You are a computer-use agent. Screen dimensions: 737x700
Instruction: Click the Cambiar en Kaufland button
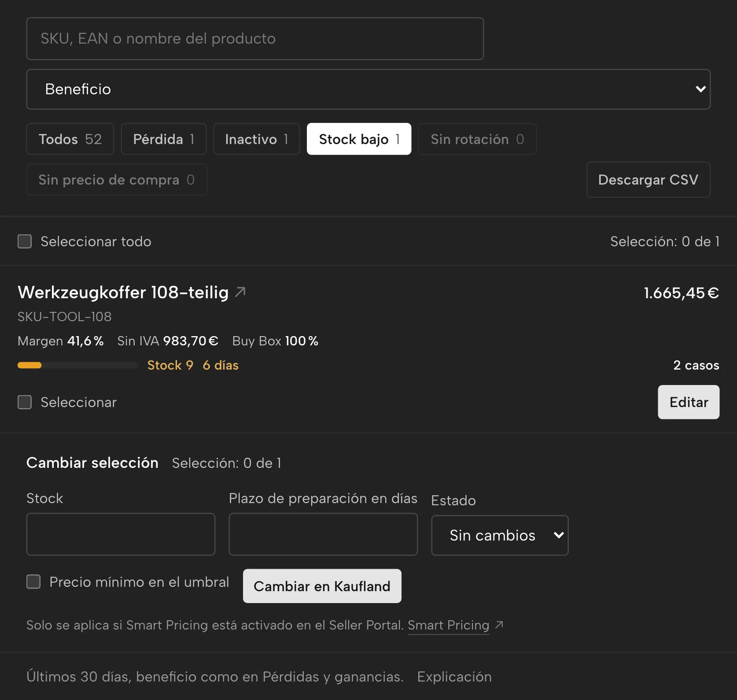322,586
